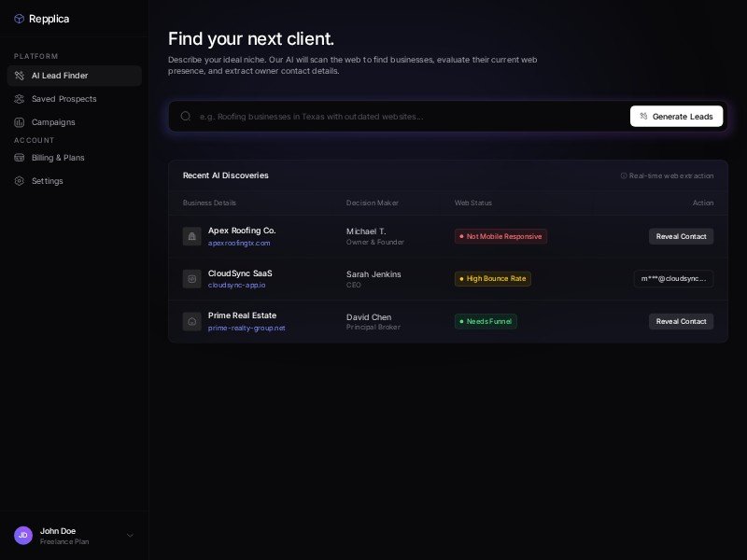Click the masked CloudSync email address

coord(673,278)
